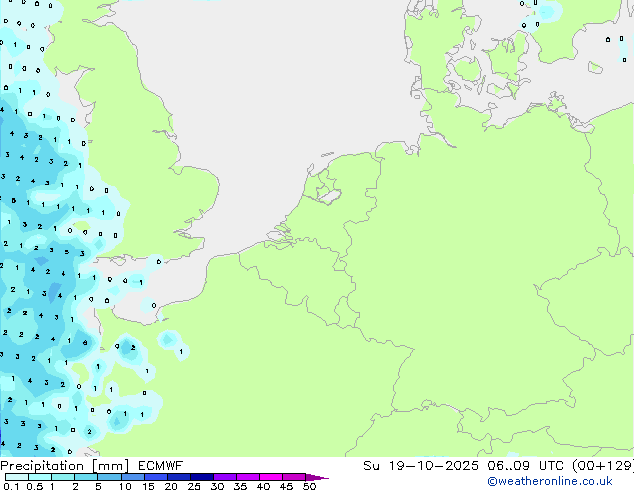Select the 0.5–1 mm legend swatch
634x490 pixels.
pos(40,477)
